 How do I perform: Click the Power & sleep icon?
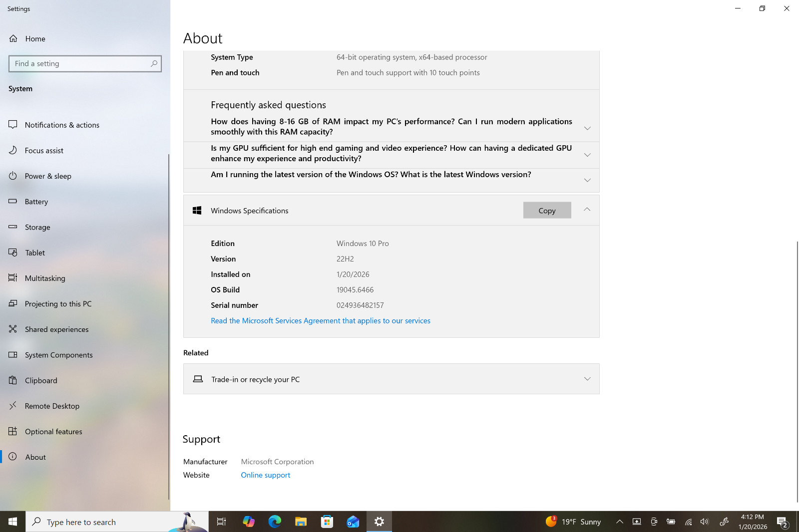coord(13,176)
